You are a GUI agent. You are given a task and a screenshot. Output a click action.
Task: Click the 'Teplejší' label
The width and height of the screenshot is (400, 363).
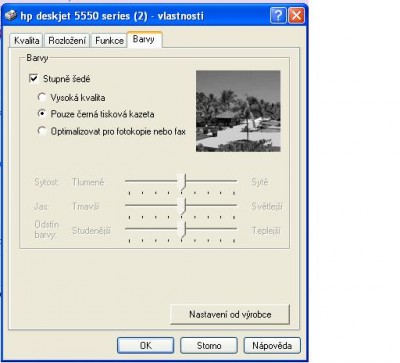[266, 231]
